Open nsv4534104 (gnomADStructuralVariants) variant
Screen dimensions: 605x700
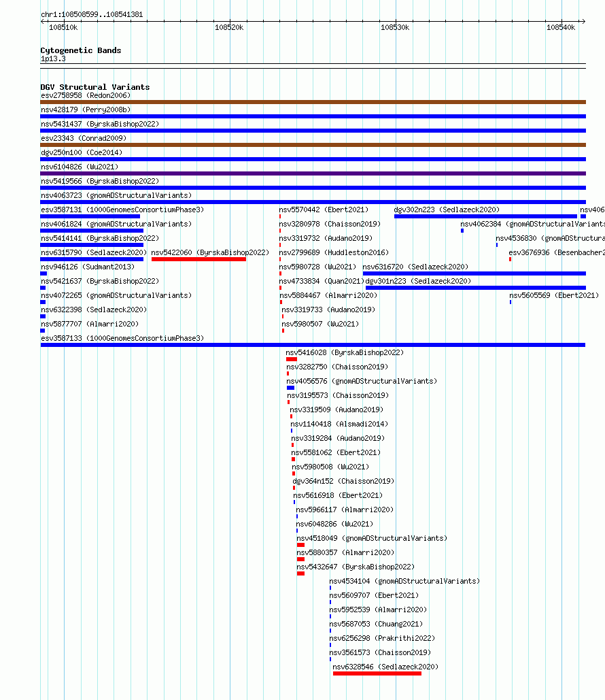pyautogui.click(x=404, y=581)
